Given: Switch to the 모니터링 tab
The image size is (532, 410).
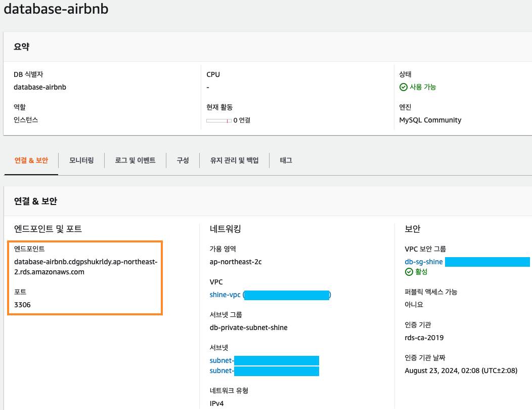Looking at the screenshot, I should pyautogui.click(x=81, y=160).
